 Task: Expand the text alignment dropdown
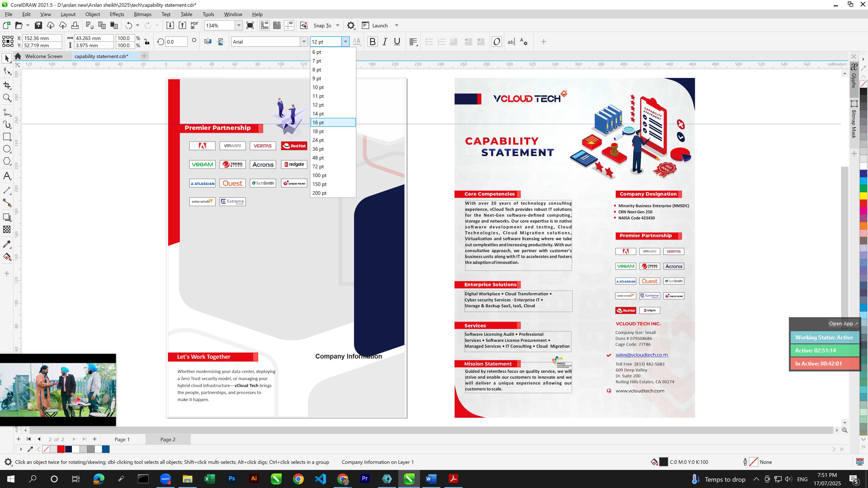click(x=413, y=42)
